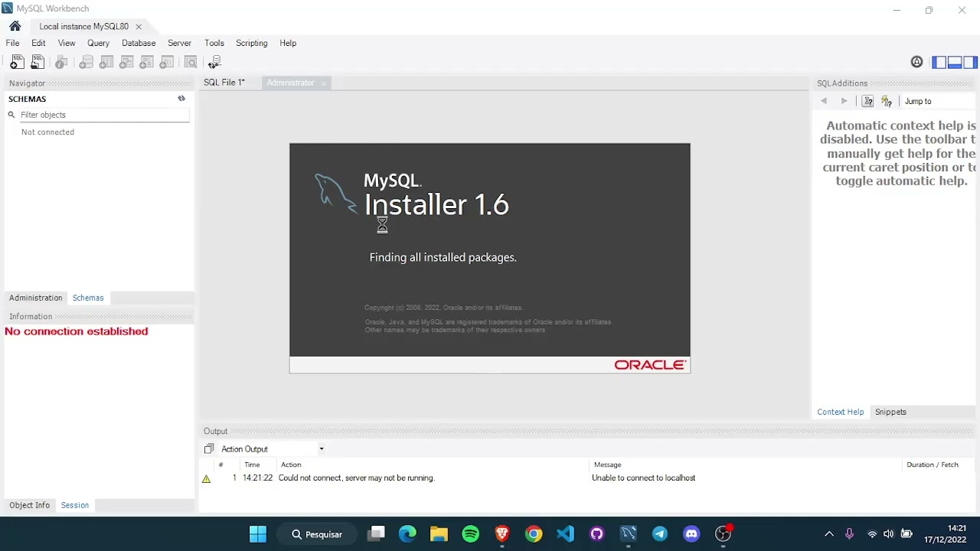Click the warning icon on output row 1
Viewport: 980px width, 551px height.
coord(206,478)
